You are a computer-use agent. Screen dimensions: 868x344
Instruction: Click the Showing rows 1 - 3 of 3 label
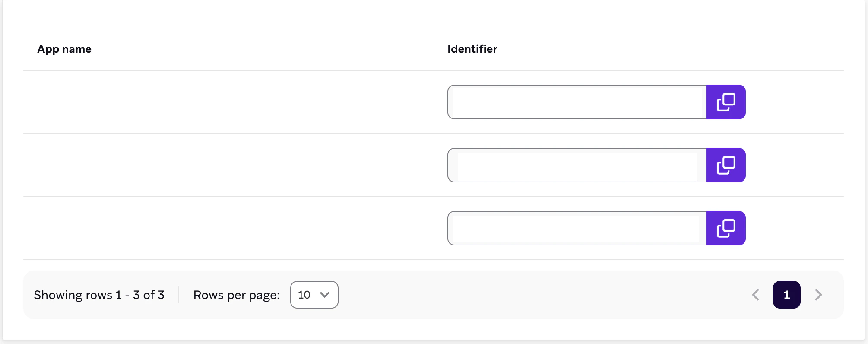pos(100,295)
